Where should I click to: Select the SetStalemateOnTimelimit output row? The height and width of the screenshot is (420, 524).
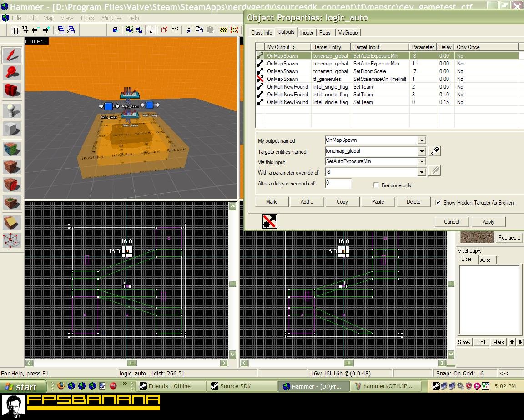click(387, 79)
